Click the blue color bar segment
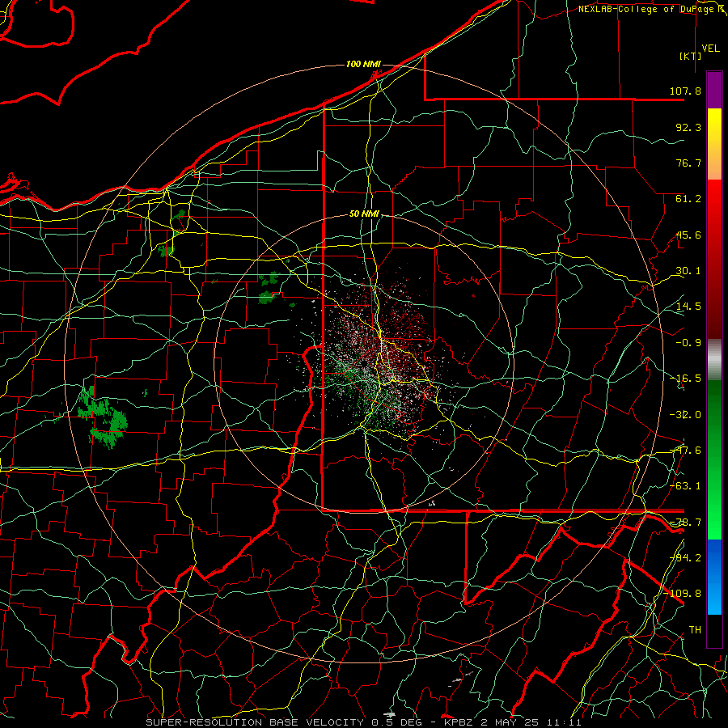728x728 pixels. tap(714, 577)
